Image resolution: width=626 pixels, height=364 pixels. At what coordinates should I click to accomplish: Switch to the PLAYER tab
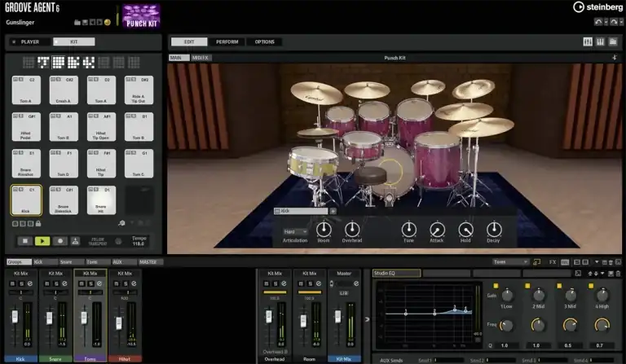click(30, 42)
